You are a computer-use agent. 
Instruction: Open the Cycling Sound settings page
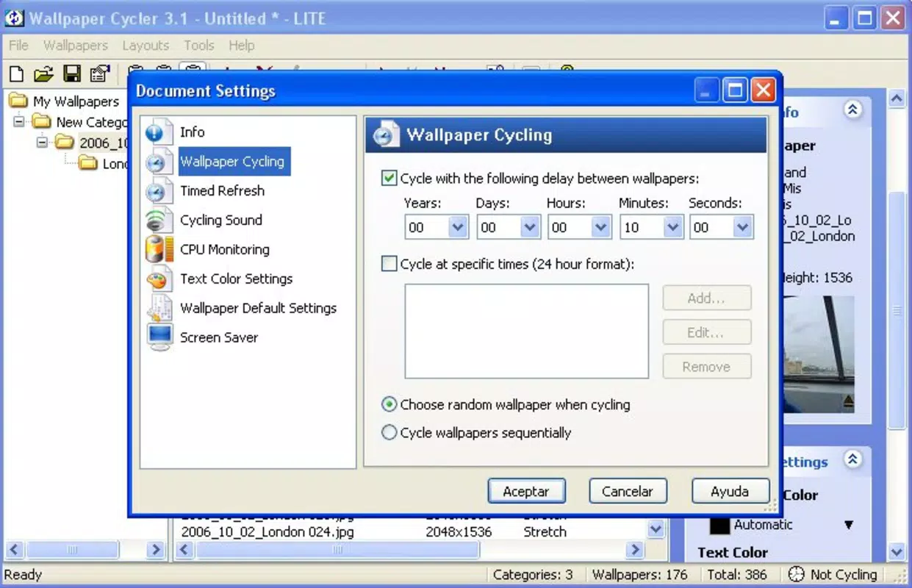pyautogui.click(x=221, y=220)
